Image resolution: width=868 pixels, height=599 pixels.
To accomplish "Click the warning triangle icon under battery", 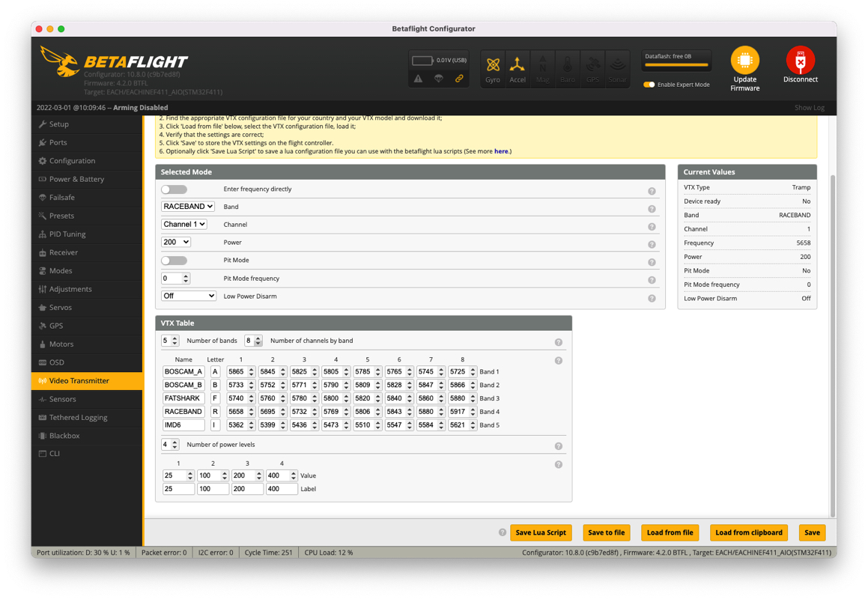I will [418, 79].
